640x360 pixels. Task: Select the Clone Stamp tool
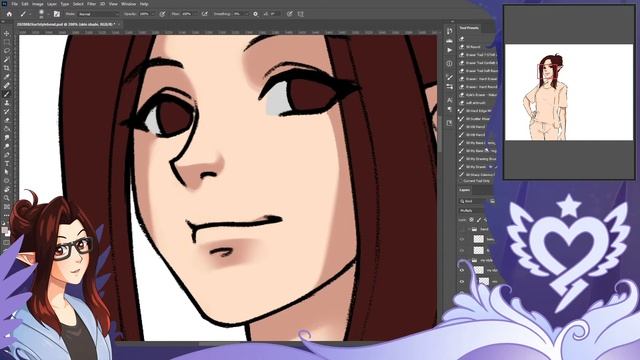[x=7, y=103]
